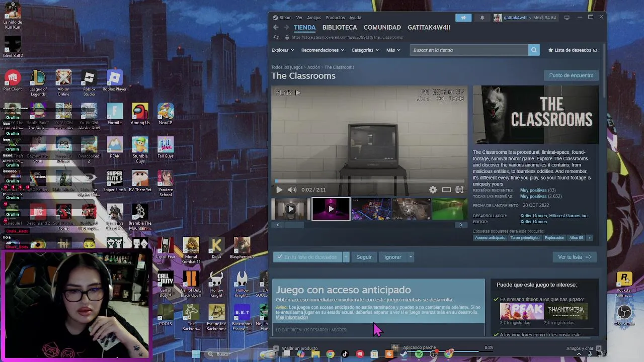
Task: Click the Más información link
Action: (292, 318)
